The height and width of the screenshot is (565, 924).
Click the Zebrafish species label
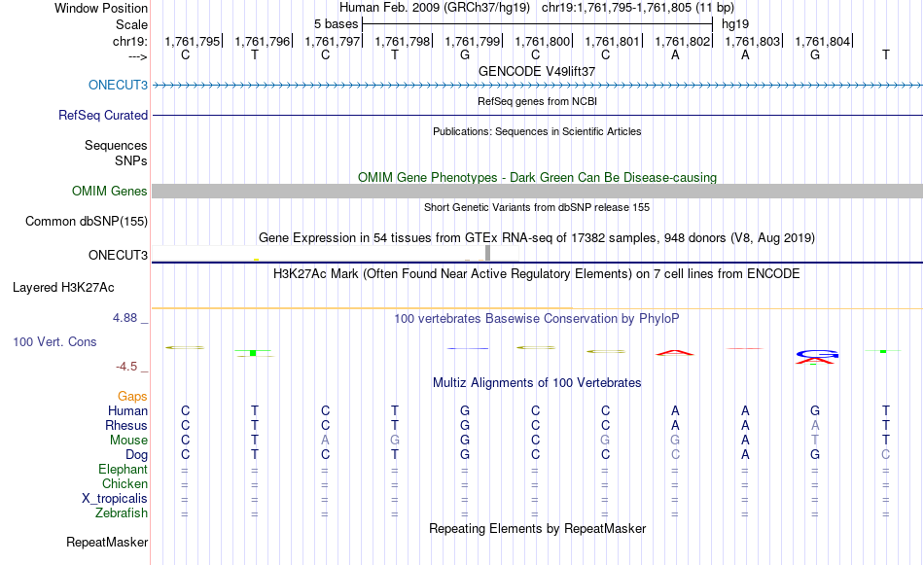click(x=122, y=513)
